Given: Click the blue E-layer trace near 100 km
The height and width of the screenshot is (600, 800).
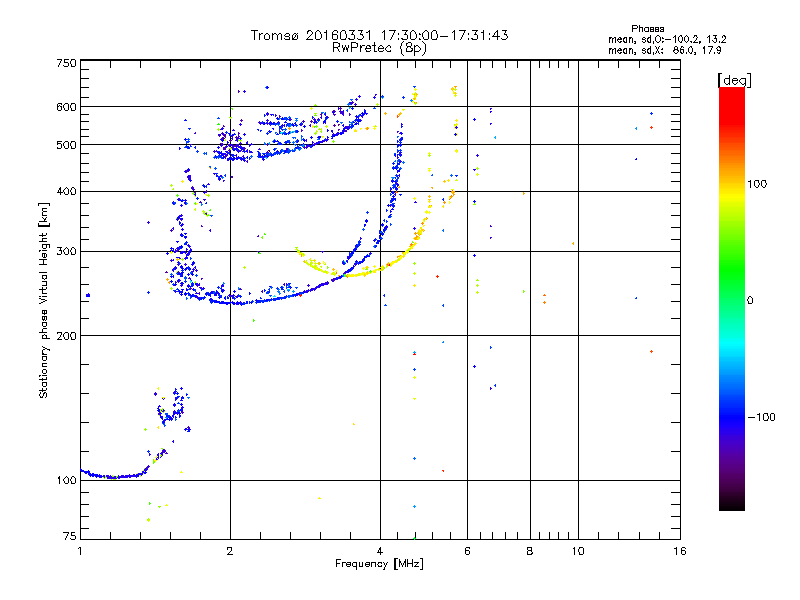Looking at the screenshot, I should point(115,477).
